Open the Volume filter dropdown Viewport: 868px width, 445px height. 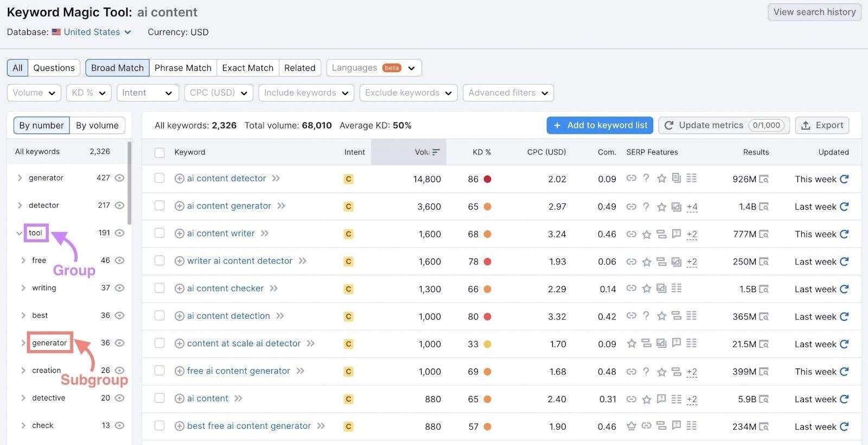(34, 93)
